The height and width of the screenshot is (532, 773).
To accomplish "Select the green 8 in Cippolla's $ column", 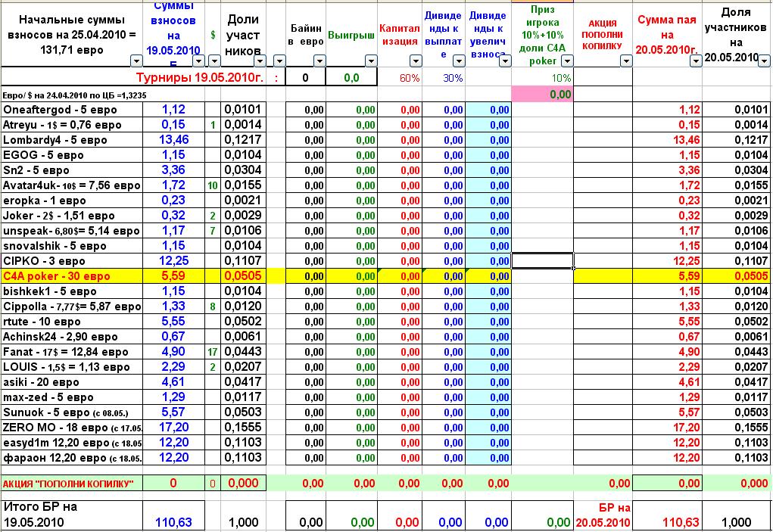I will tap(213, 307).
